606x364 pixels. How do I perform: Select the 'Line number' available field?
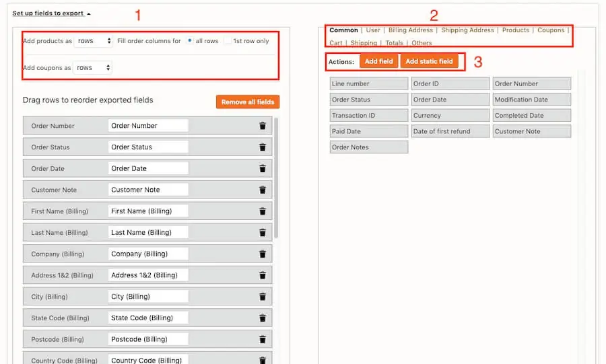[x=369, y=83]
